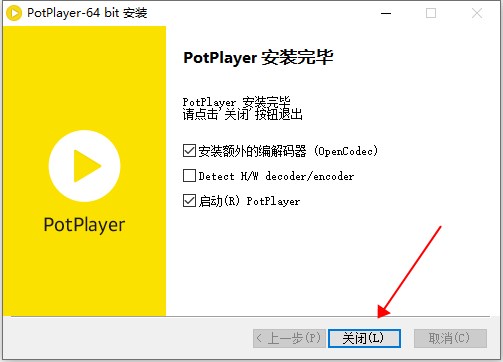Click the greyed-out 取消(C) button
The width and height of the screenshot is (503, 362).
coord(450,338)
